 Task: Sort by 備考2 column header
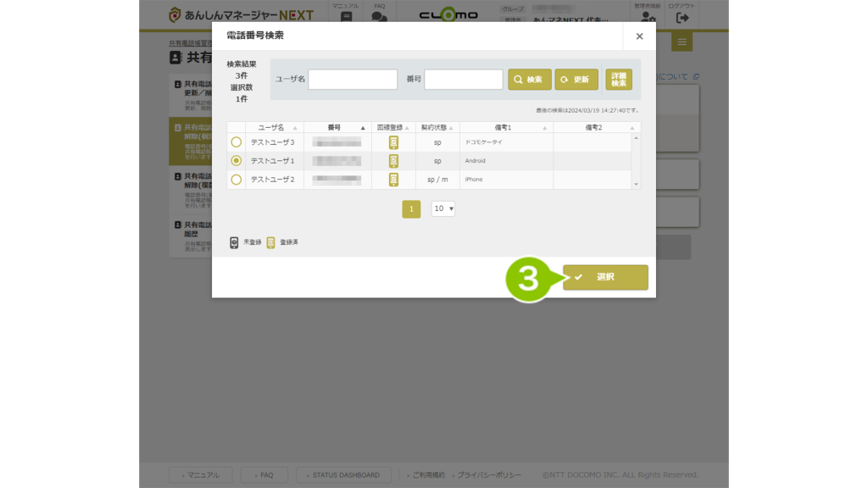point(597,127)
